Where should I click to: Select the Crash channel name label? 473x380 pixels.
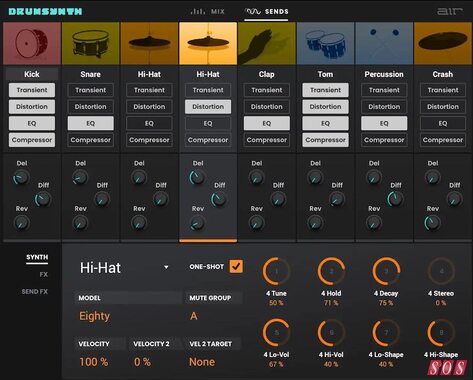pyautogui.click(x=443, y=74)
